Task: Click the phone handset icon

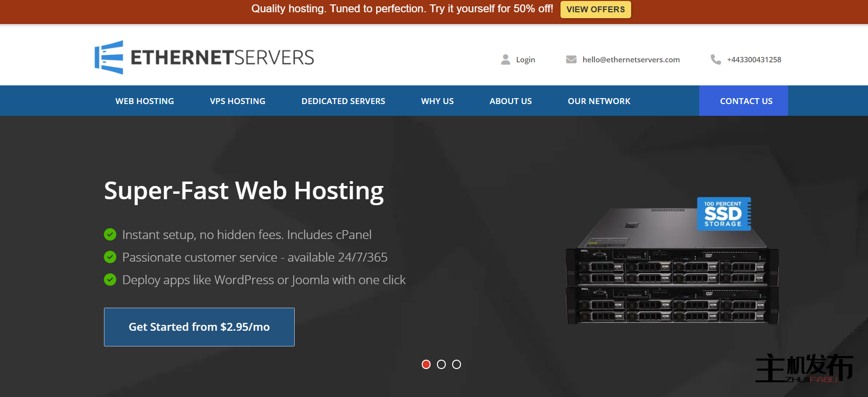Action: 715,59
